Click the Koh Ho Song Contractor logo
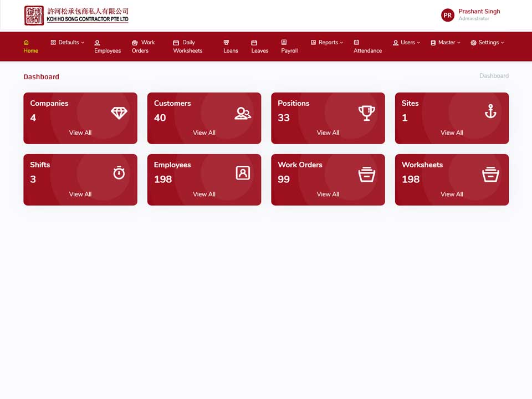 click(76, 16)
